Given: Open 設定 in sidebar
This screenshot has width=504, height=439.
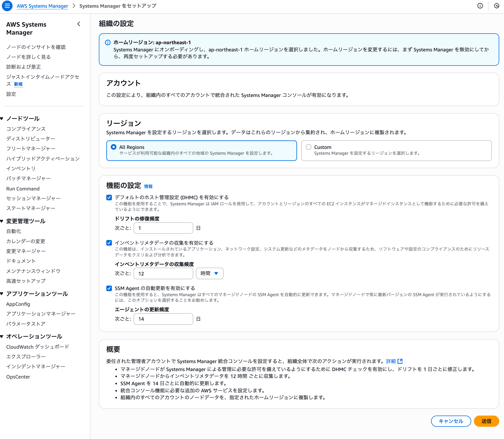Looking at the screenshot, I should [x=11, y=94].
